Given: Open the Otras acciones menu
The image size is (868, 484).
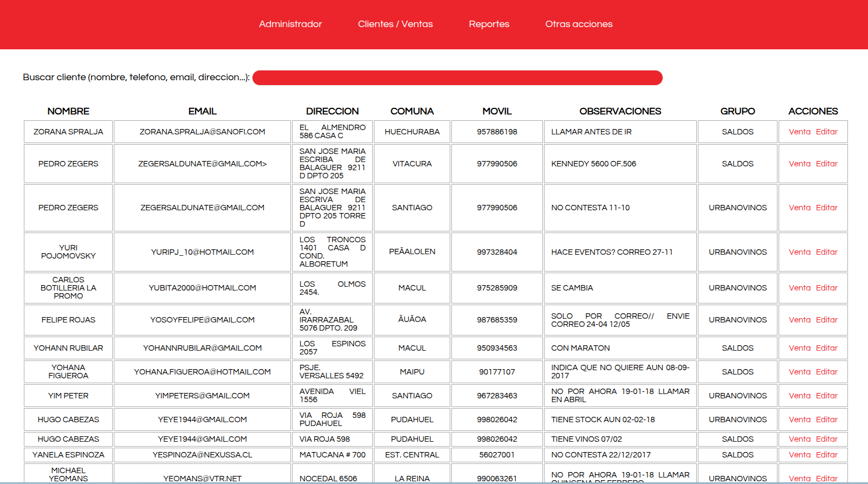Looking at the screenshot, I should pos(579,24).
